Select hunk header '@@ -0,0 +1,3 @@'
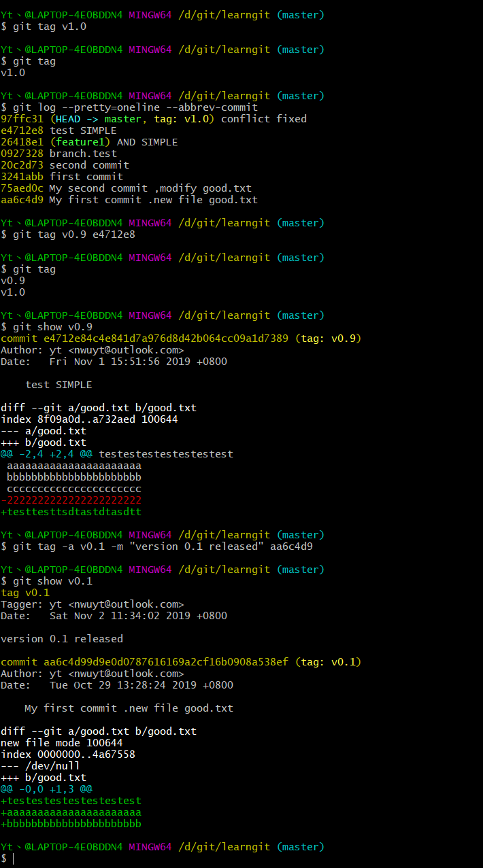483x868 pixels. [47, 789]
